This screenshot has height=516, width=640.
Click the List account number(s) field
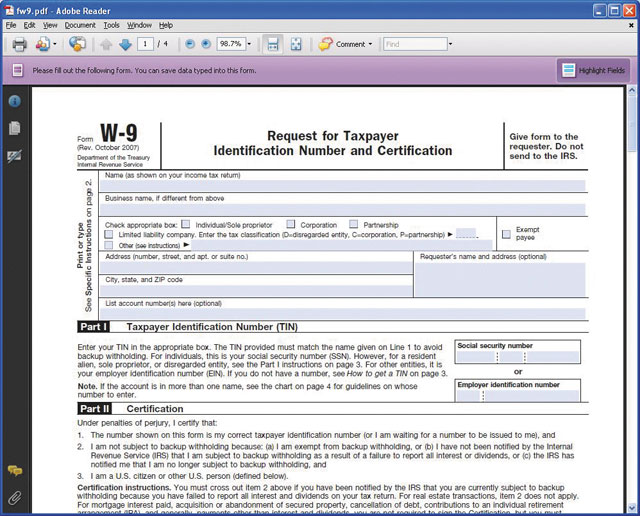343,314
